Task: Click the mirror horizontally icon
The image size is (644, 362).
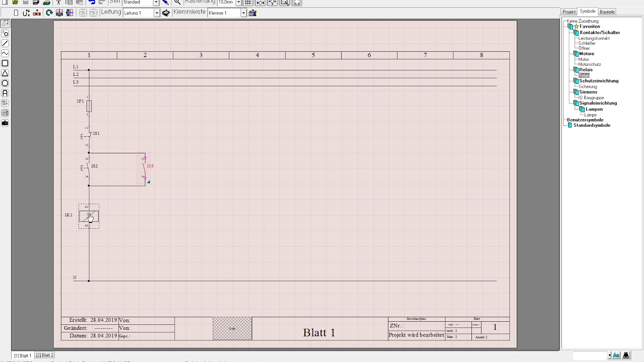Action: coord(59,13)
